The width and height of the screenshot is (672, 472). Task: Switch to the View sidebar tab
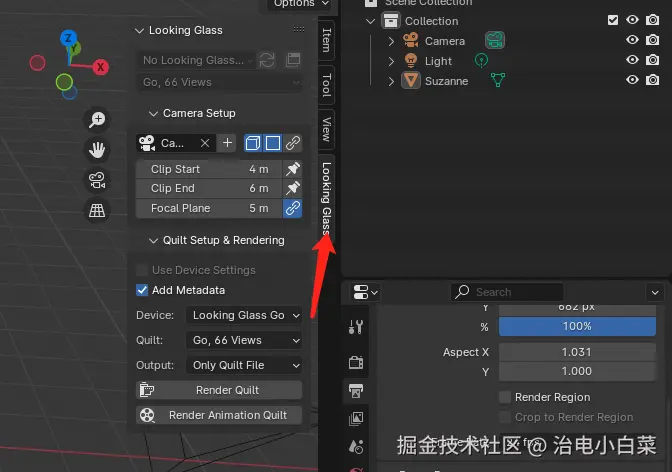click(327, 129)
